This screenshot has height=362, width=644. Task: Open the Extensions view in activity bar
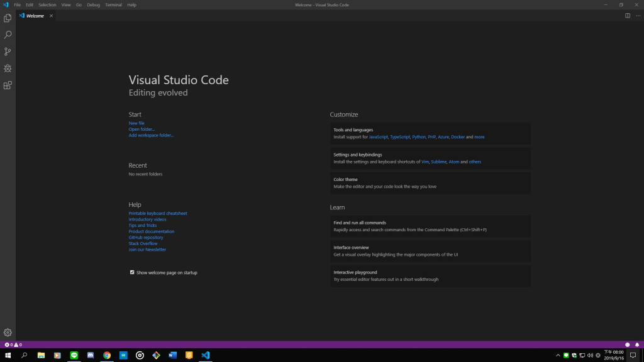click(8, 85)
